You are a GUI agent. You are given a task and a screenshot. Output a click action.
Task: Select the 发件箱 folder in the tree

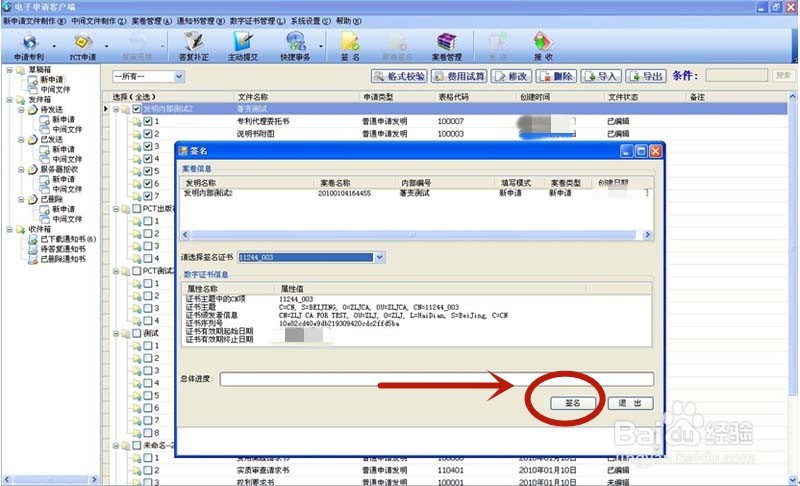tap(39, 99)
